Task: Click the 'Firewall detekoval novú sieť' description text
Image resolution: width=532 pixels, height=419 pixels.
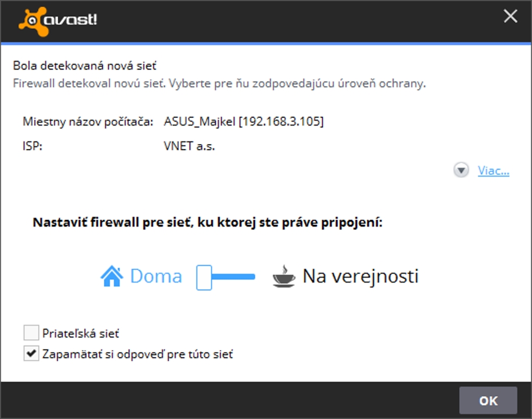Action: tap(219, 84)
